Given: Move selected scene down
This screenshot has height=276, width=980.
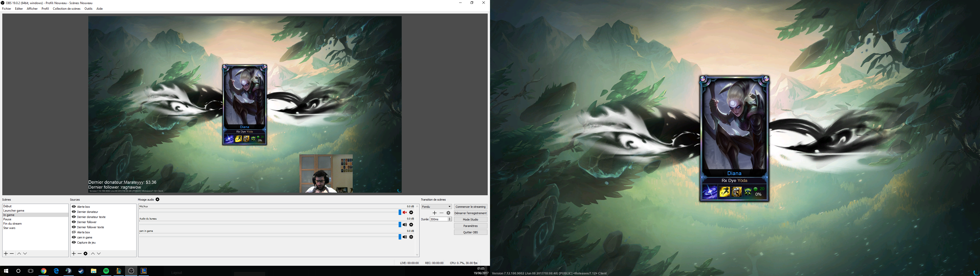Looking at the screenshot, I should tap(25, 254).
